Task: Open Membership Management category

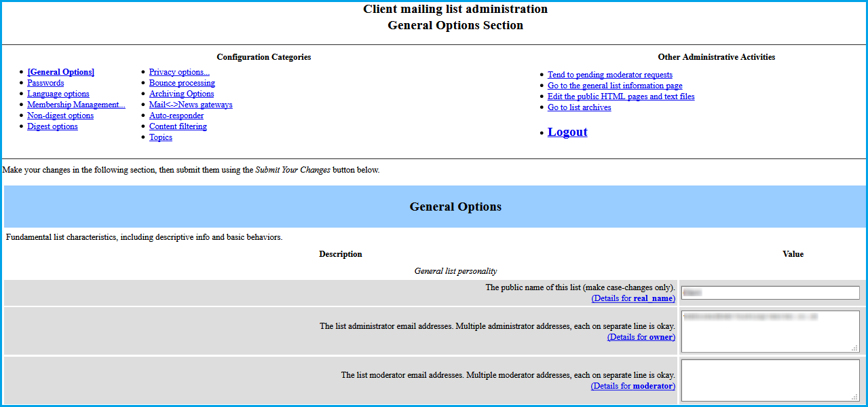Action: (x=76, y=105)
